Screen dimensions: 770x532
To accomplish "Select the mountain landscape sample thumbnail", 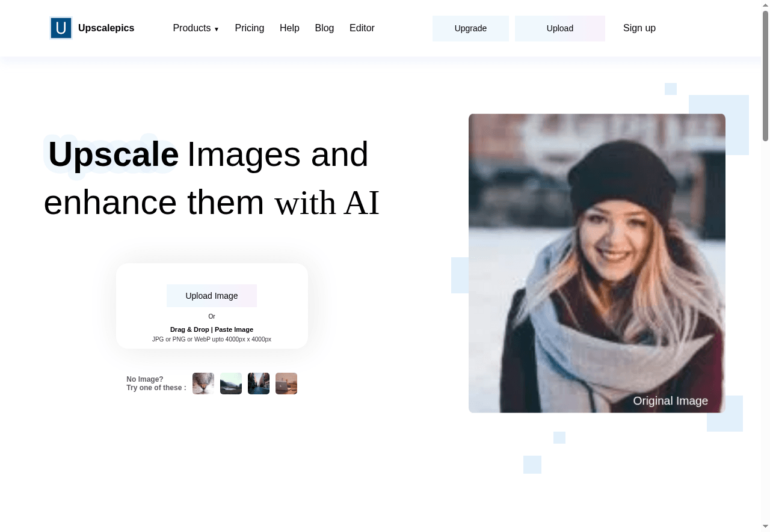I will pos(231,384).
